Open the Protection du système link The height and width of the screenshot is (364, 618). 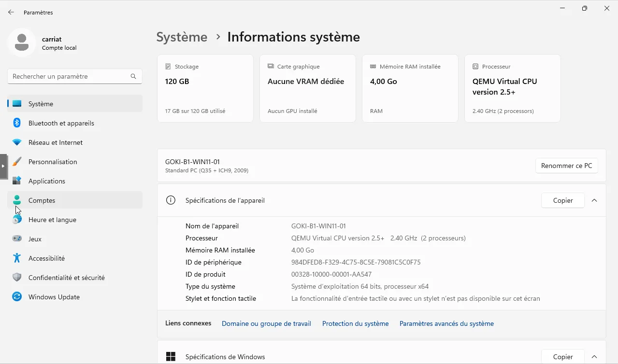(x=355, y=323)
